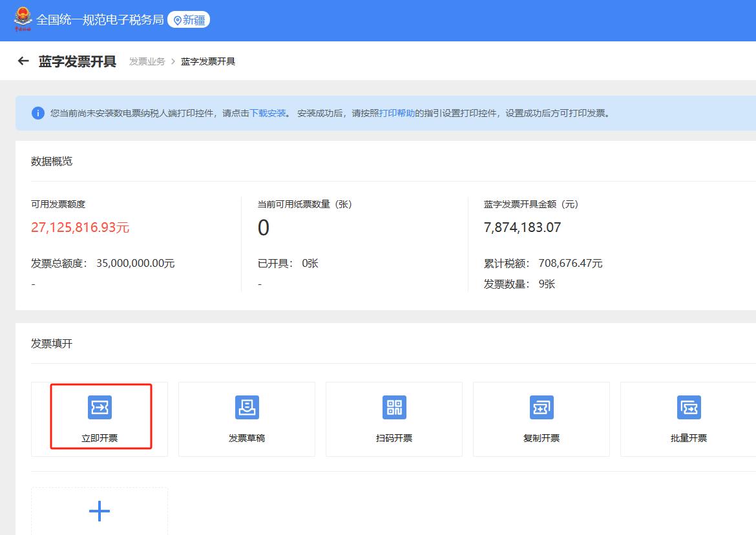The image size is (756, 535).
Task: Click the blue info icon in notice
Action: tap(37, 113)
